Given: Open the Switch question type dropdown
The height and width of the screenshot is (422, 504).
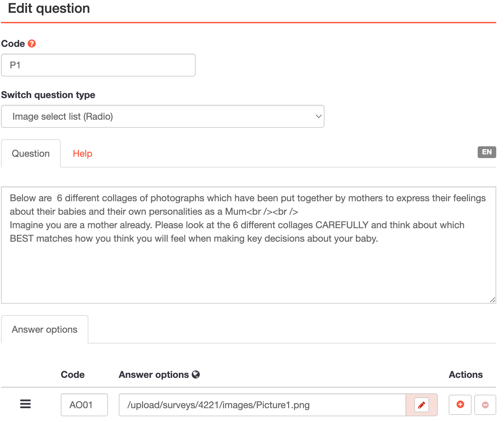Looking at the screenshot, I should coord(163,116).
